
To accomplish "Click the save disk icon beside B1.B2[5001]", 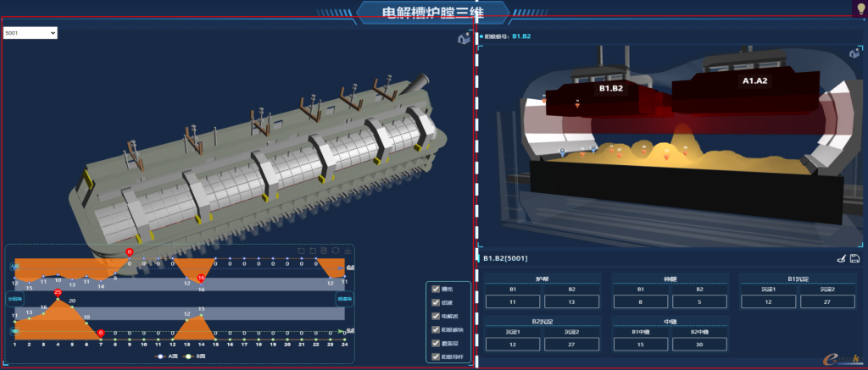I will tap(854, 258).
